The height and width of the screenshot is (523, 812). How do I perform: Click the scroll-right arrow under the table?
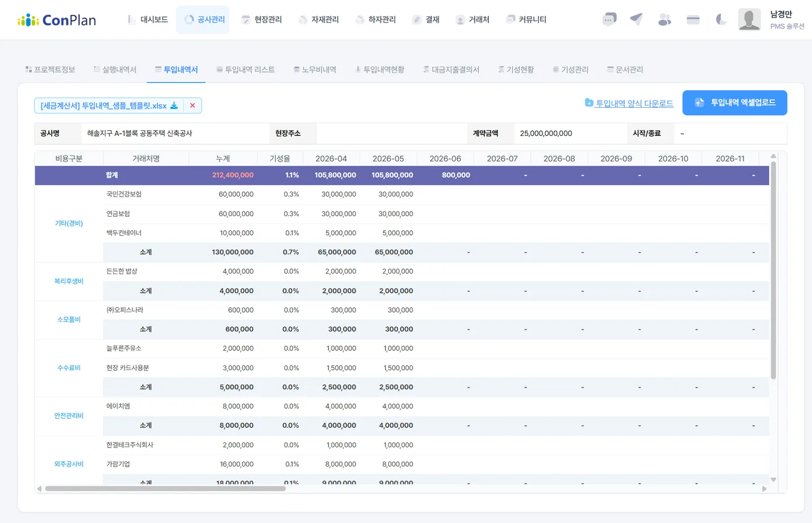point(764,489)
